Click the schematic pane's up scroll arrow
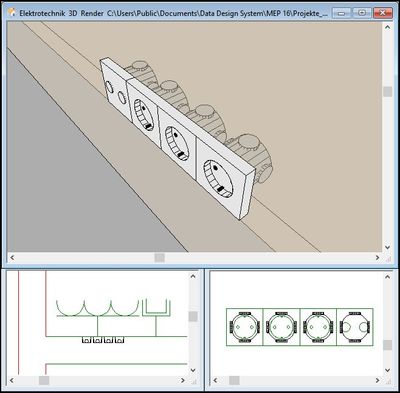 [x=193, y=276]
